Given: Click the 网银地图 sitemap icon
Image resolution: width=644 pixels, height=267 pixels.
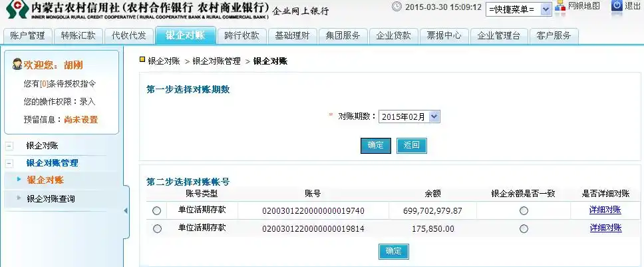Looking at the screenshot, I should tap(560, 7).
